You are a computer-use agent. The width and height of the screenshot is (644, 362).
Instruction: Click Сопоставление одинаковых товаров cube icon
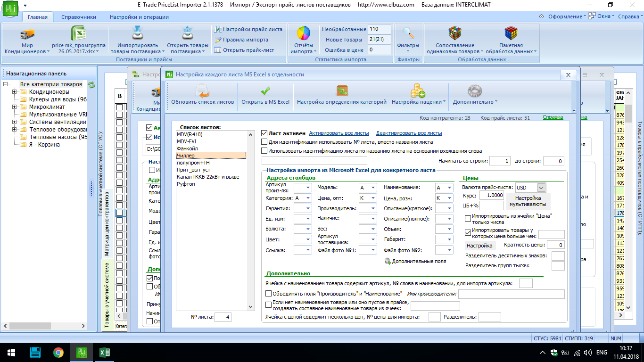[x=454, y=33]
